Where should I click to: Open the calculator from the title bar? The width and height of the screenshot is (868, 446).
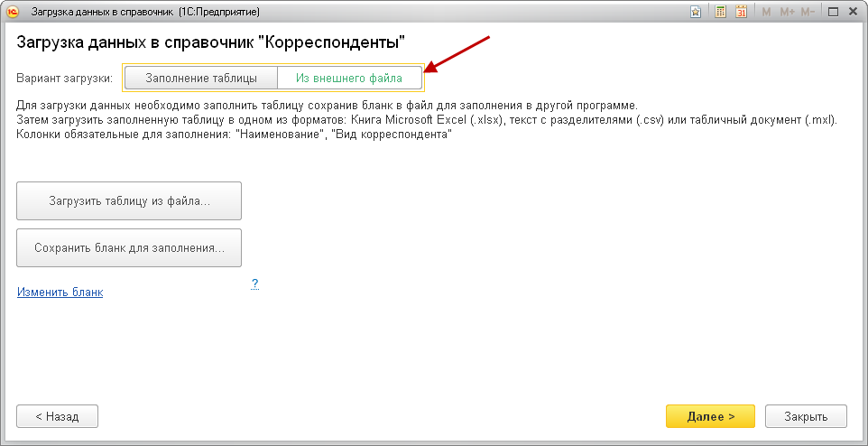[x=721, y=12]
